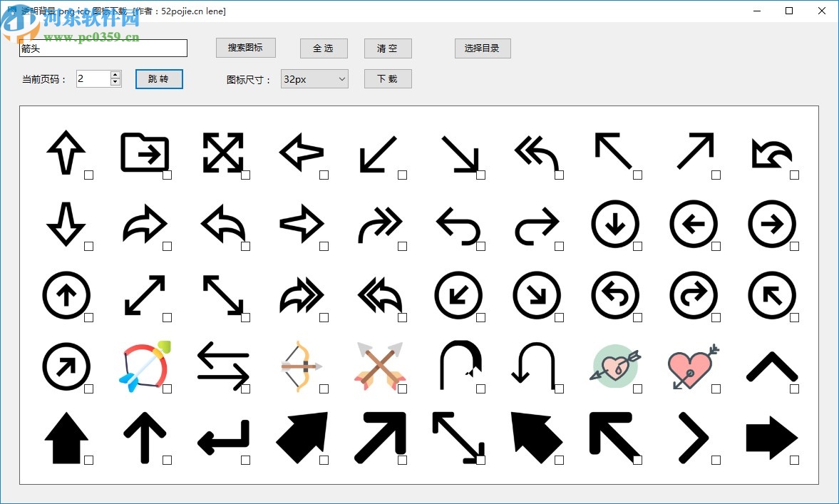Choose the circled redo arrow icon
The image size is (839, 504).
pos(694,295)
